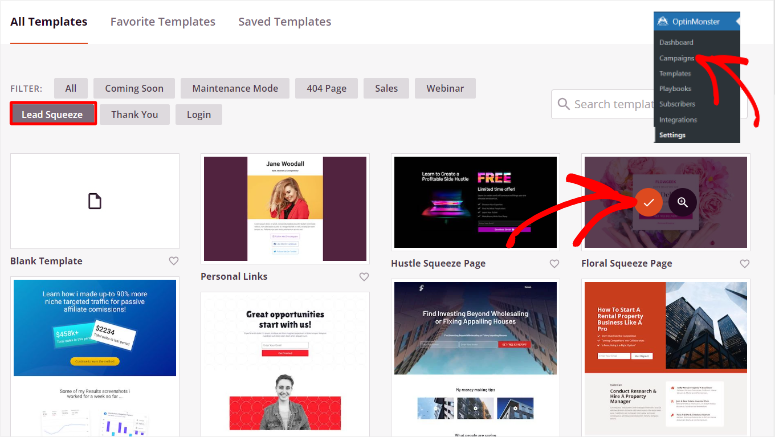The image size is (775, 437).
Task: Filter templates by All
Action: tap(71, 88)
